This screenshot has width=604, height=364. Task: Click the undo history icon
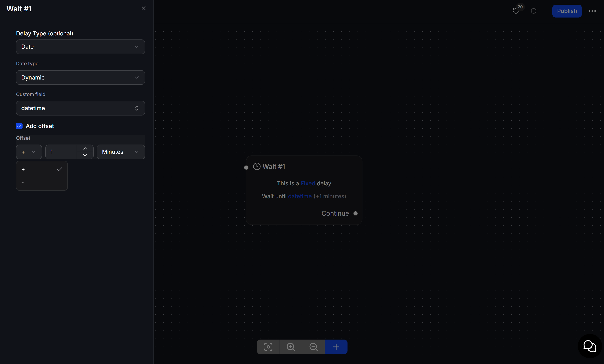pos(516,11)
